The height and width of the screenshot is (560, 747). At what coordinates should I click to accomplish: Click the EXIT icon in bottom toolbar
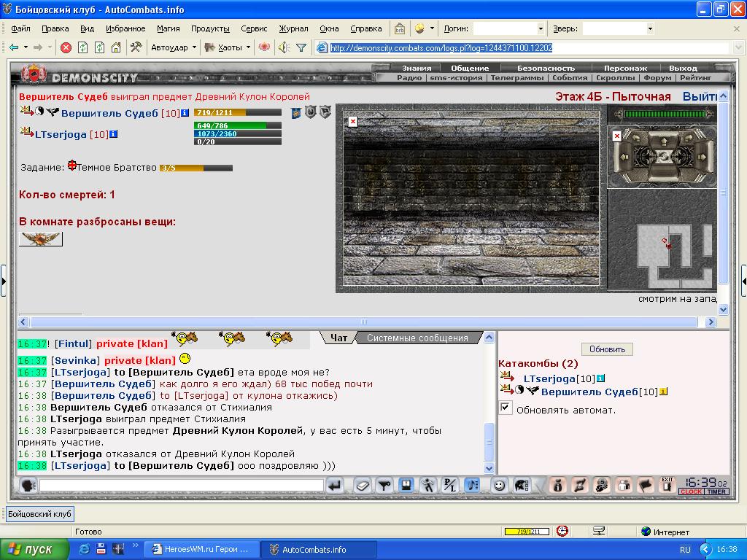(667, 485)
